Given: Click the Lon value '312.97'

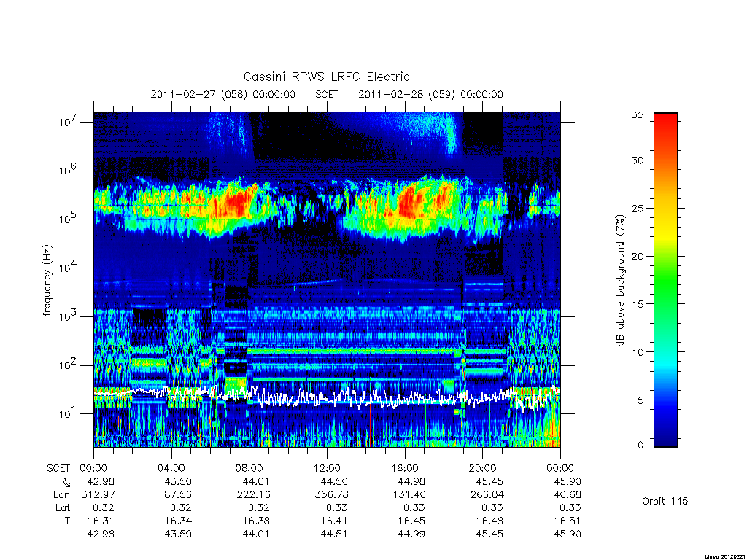Looking at the screenshot, I should [x=98, y=495].
